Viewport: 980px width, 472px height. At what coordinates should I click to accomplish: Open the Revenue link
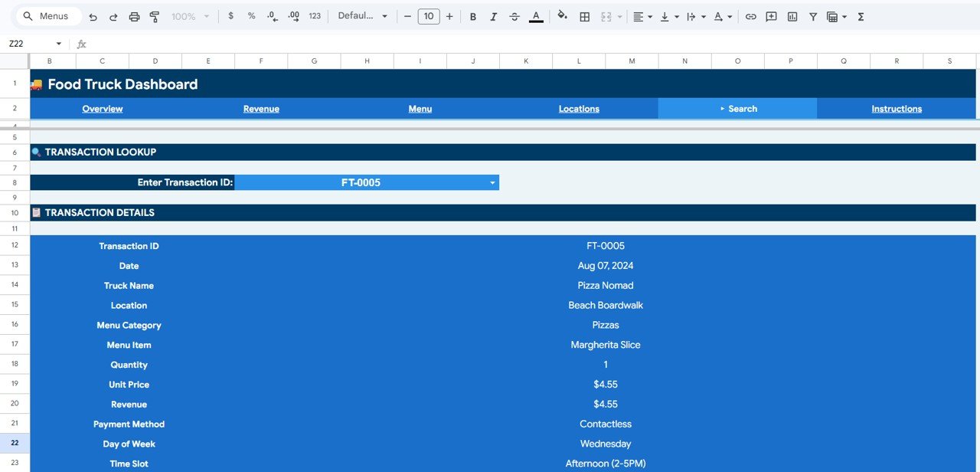[x=261, y=108]
